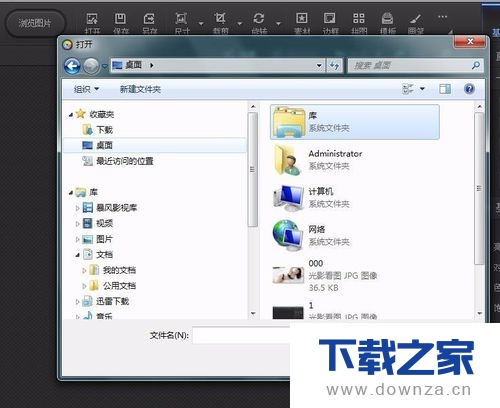Open the 组织 (Organize) menu
Screen dimensions: 500x408
click(86, 89)
